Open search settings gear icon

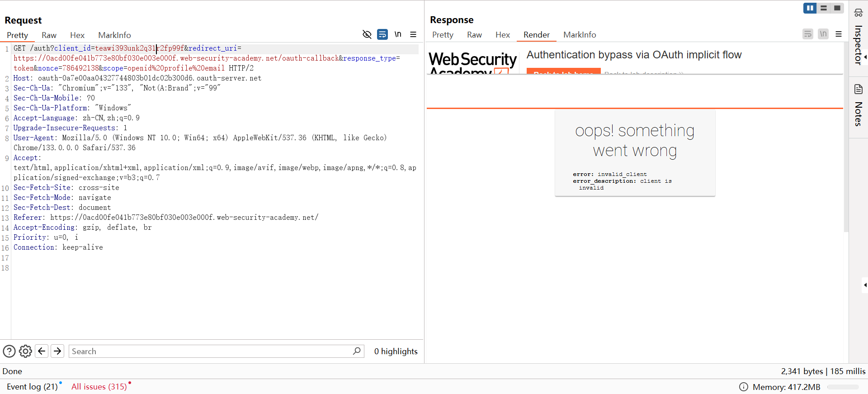pyautogui.click(x=26, y=351)
